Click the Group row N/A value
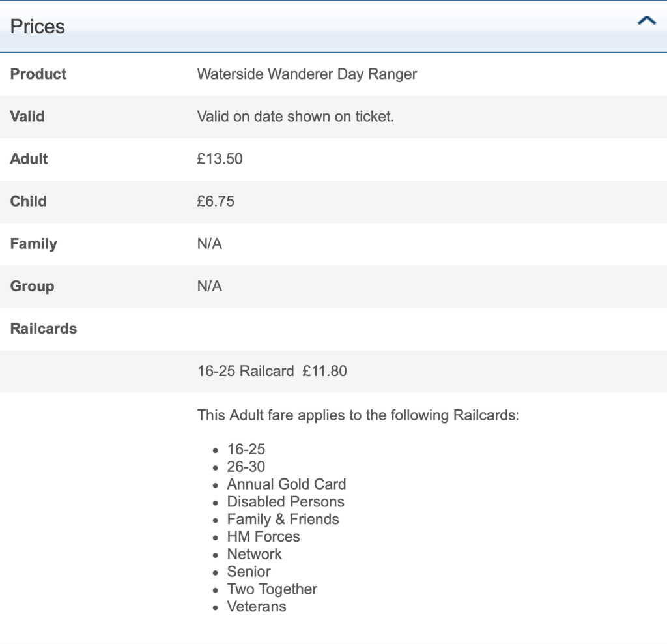The width and height of the screenshot is (667, 644). 209,286
